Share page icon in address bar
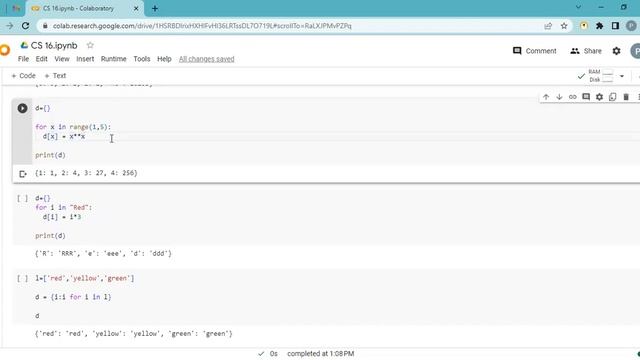 click(548, 26)
